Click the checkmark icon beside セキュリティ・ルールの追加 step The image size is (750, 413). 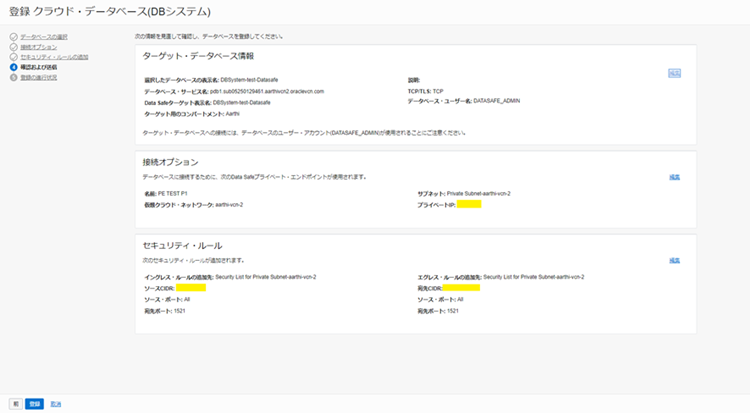[x=13, y=57]
